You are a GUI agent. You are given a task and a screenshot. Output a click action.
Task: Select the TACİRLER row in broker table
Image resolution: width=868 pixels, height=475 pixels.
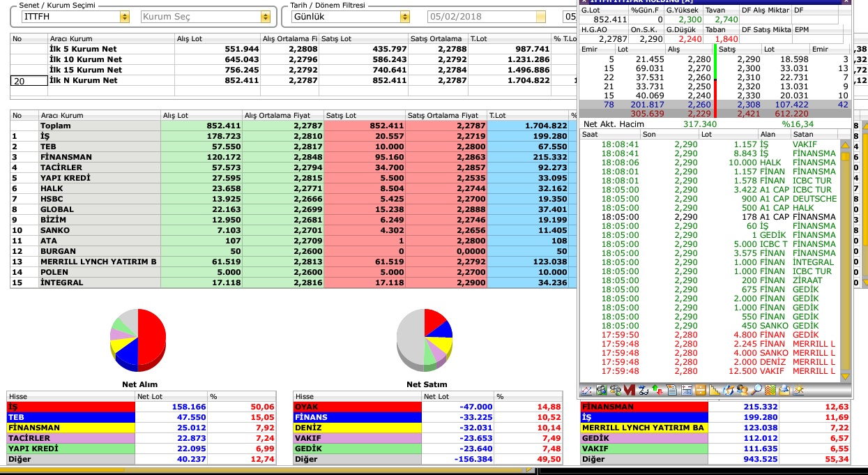pos(294,168)
